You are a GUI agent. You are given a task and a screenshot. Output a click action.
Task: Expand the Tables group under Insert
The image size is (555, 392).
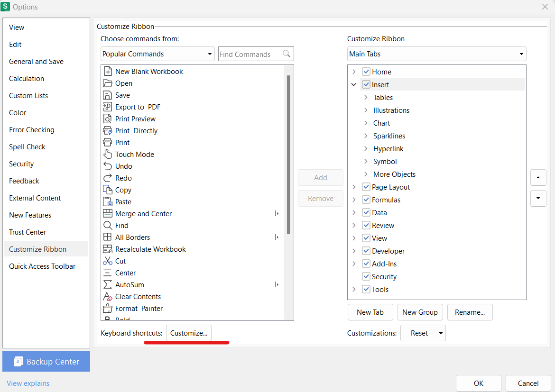tap(365, 97)
